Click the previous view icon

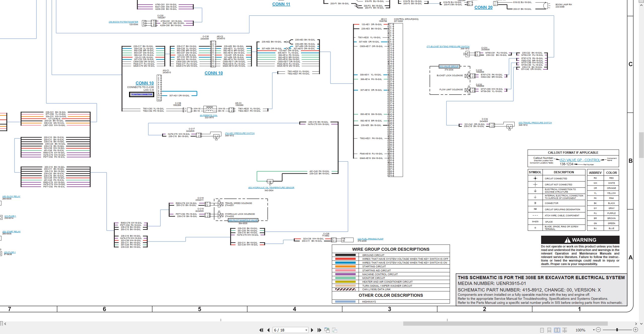327,330
